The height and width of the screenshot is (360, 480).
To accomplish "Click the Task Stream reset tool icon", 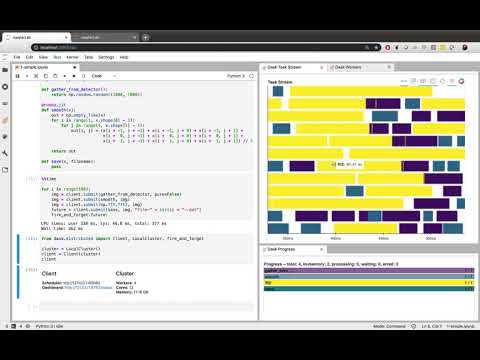I will (442, 81).
